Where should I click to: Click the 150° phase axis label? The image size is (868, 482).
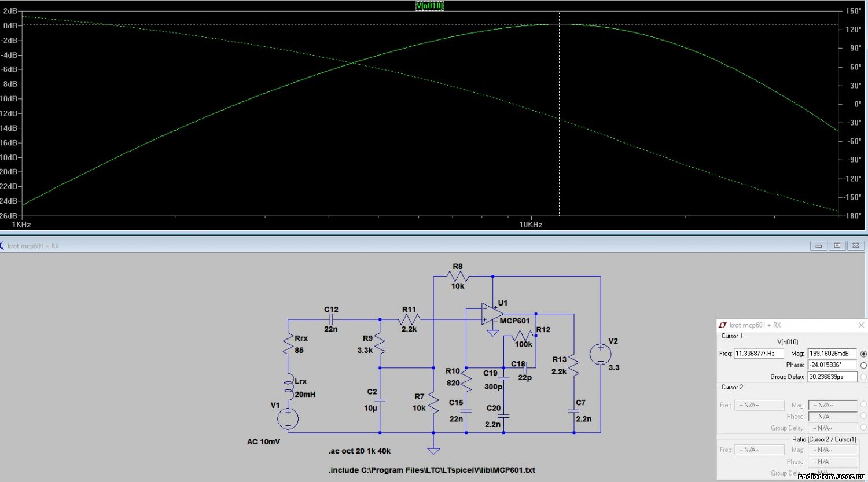coord(854,11)
